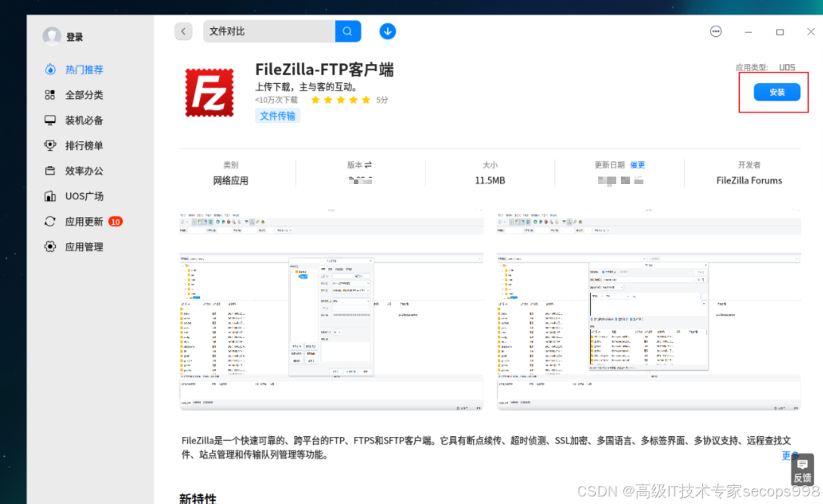Minimize the app store window
Screen dimensions: 823x504
pyautogui.click(x=748, y=32)
